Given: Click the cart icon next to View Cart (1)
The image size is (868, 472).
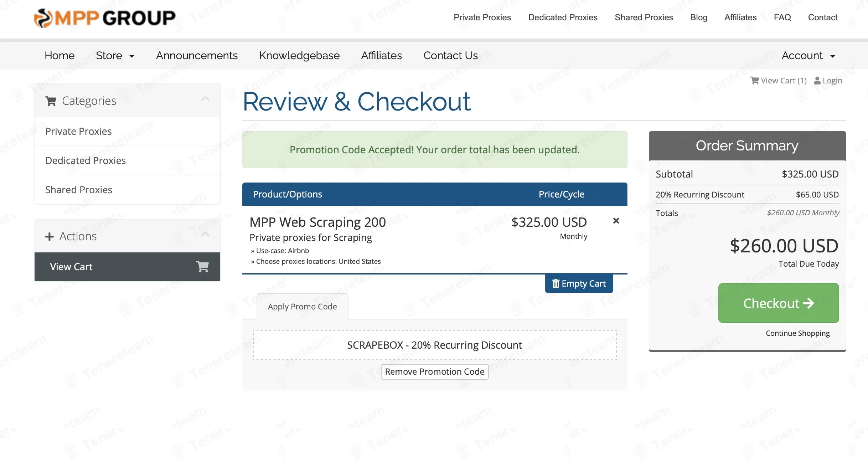Looking at the screenshot, I should 754,81.
